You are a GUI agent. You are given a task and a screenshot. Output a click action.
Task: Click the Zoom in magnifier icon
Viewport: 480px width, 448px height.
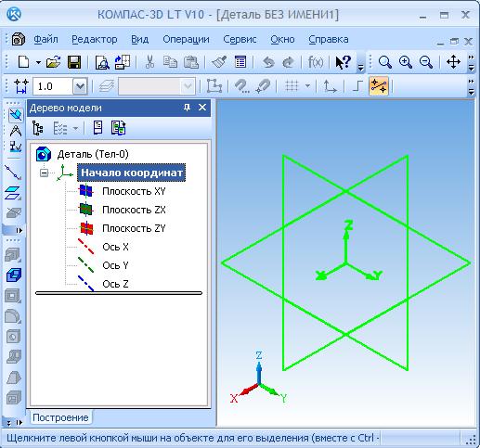pyautogui.click(x=406, y=62)
